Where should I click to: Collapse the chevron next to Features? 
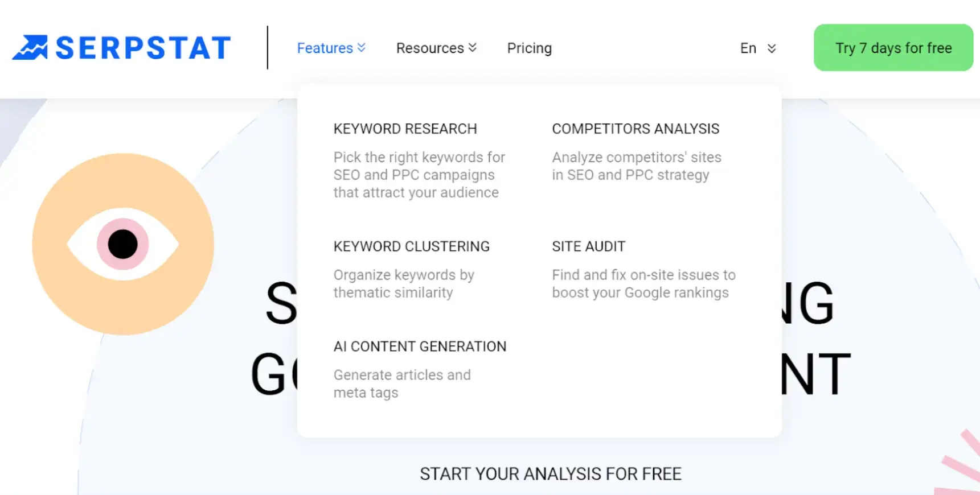point(362,48)
